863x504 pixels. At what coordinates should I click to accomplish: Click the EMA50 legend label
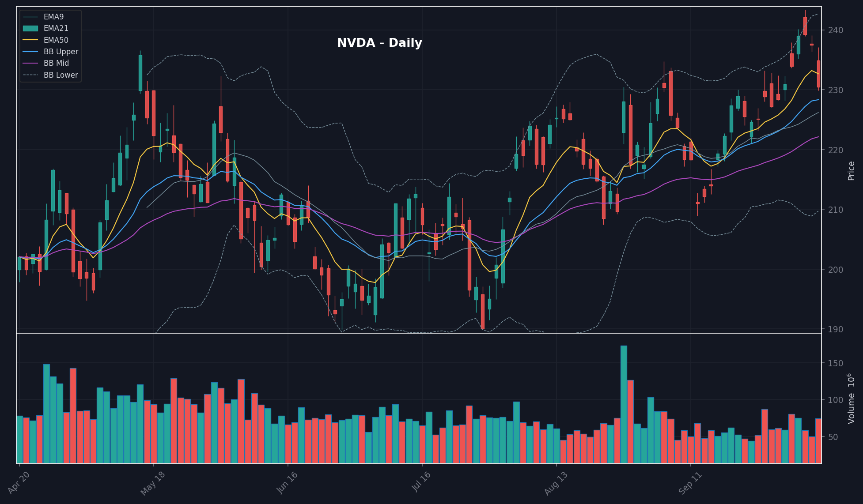click(x=56, y=40)
